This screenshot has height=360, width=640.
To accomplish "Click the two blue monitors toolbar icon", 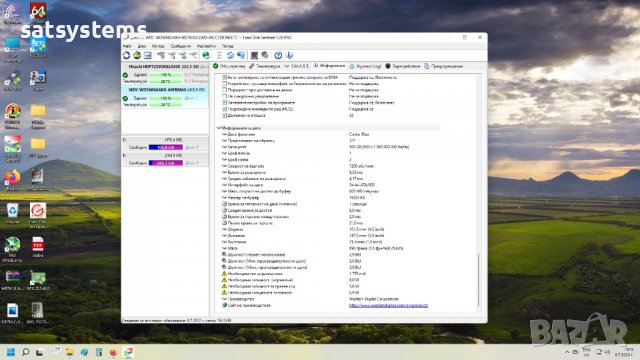I will [x=241, y=55].
